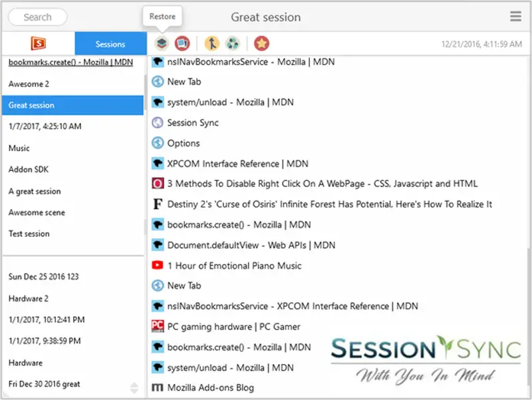Click the Restore session layers icon
This screenshot has height=400, width=532.
161,44
